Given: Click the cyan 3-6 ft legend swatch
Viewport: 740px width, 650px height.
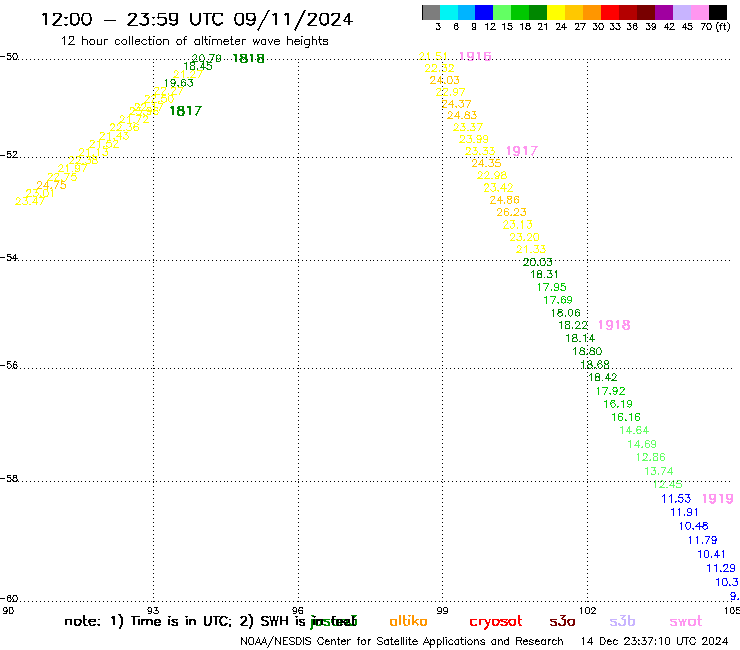Looking at the screenshot, I should tap(449, 12).
